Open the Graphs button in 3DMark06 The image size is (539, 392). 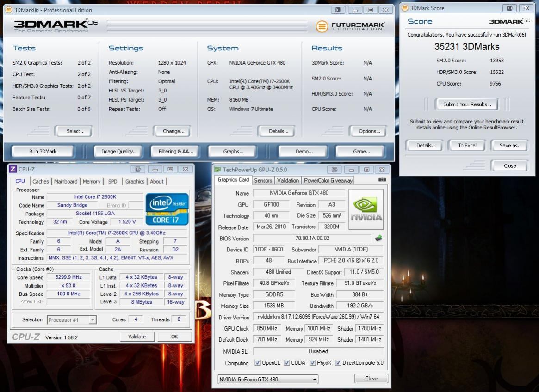tap(233, 152)
